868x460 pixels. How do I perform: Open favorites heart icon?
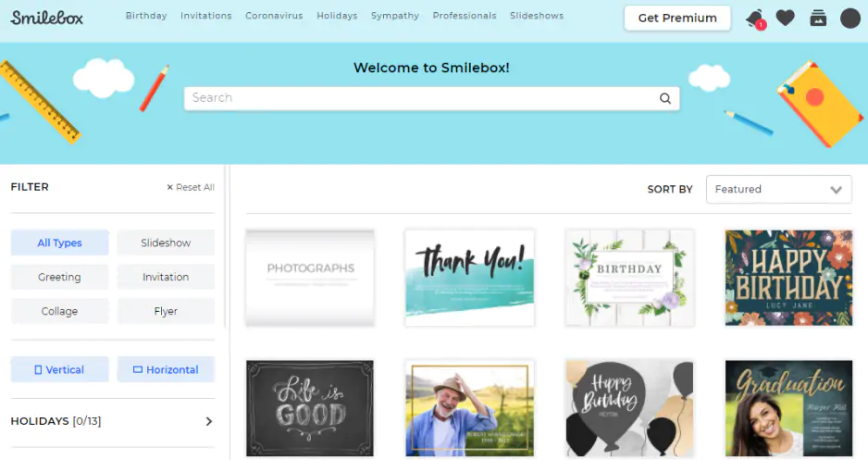(x=785, y=19)
